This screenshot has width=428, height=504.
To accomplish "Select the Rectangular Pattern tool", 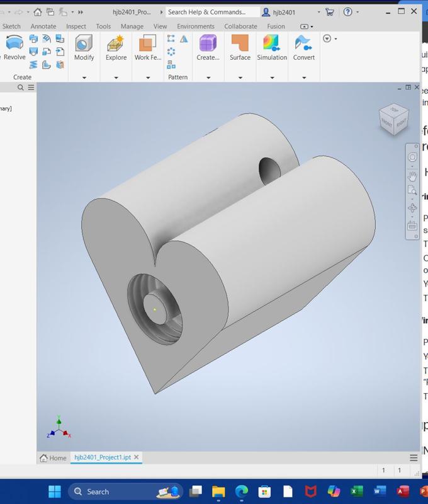I will click(171, 39).
